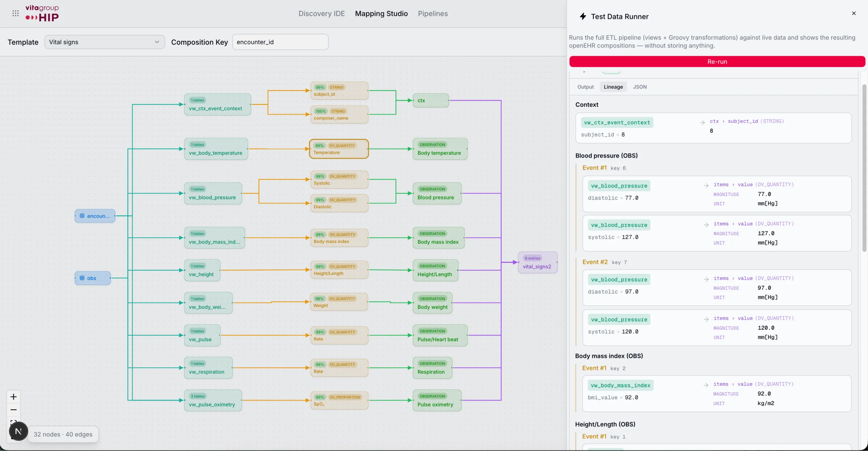This screenshot has height=451, width=868.
Task: Click the subject_id STRING mapping node
Action: click(x=339, y=91)
